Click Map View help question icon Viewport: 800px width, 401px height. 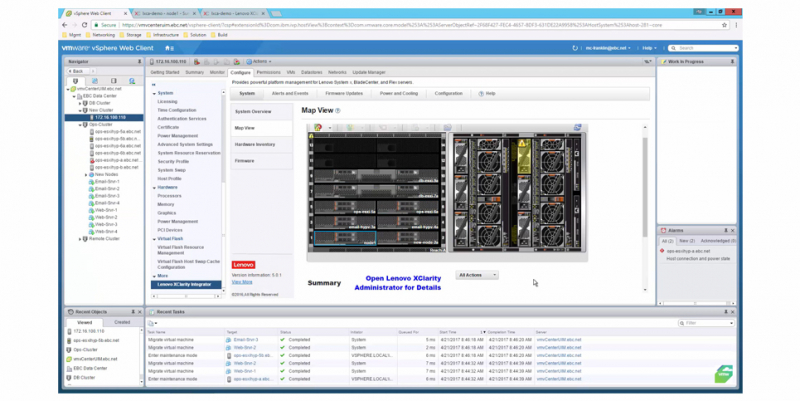pos(338,111)
